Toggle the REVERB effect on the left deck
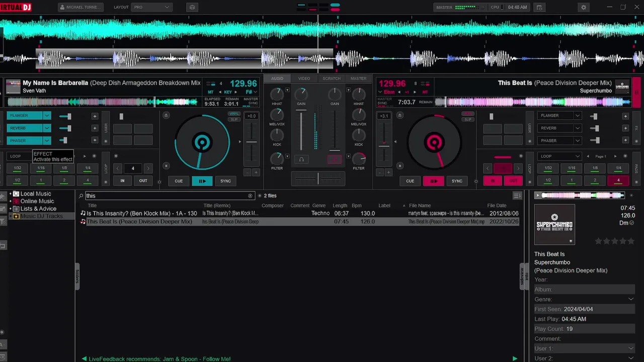644x362 pixels. [x=25, y=128]
